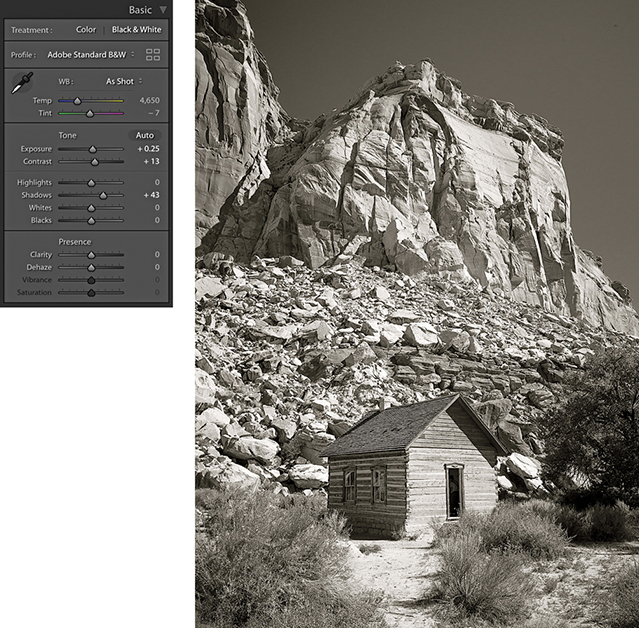This screenshot has height=628, width=639.
Task: Click the Highlights value field
Action: (157, 182)
